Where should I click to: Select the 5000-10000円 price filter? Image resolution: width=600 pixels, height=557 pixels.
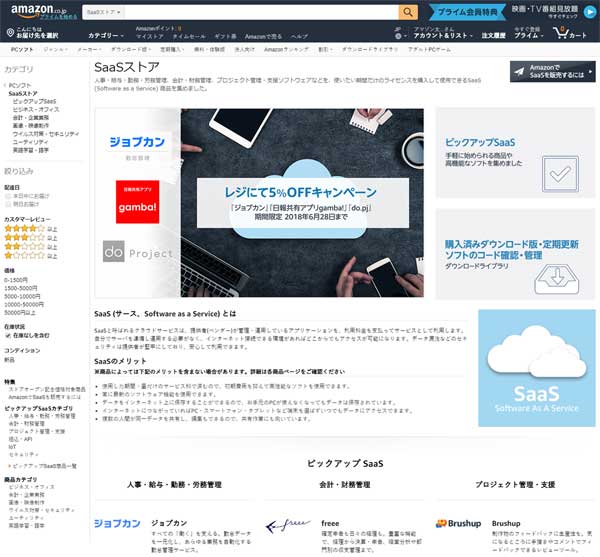pyautogui.click(x=22, y=296)
